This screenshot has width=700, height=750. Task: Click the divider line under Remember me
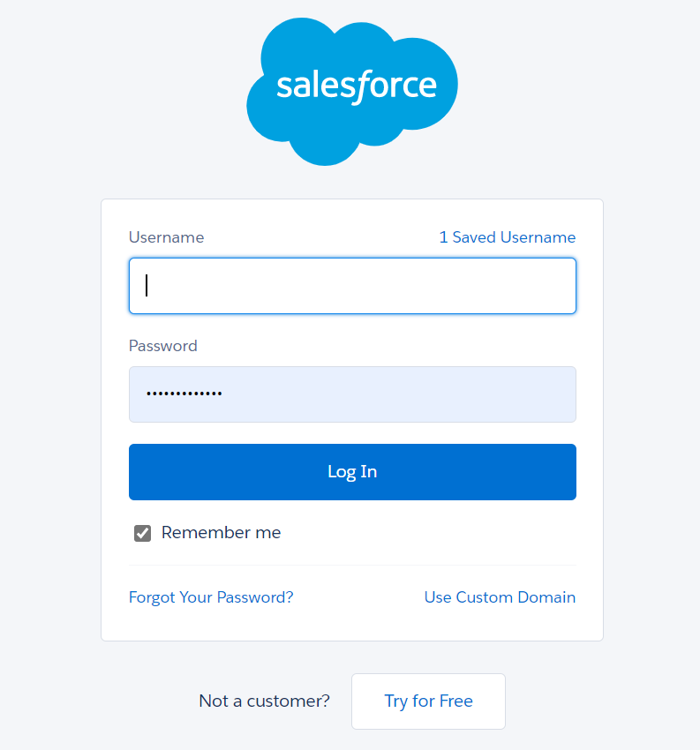[x=352, y=565]
